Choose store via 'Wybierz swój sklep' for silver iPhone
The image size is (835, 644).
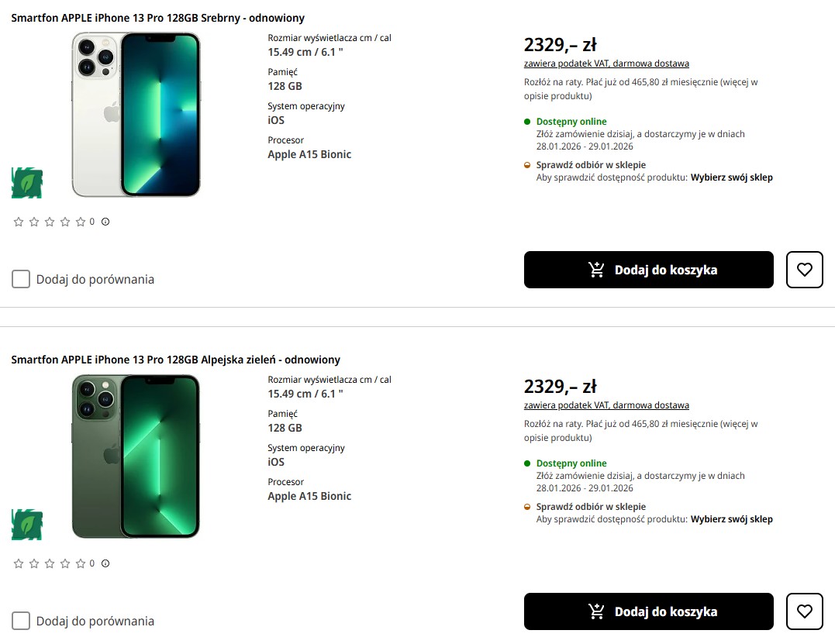click(x=731, y=177)
